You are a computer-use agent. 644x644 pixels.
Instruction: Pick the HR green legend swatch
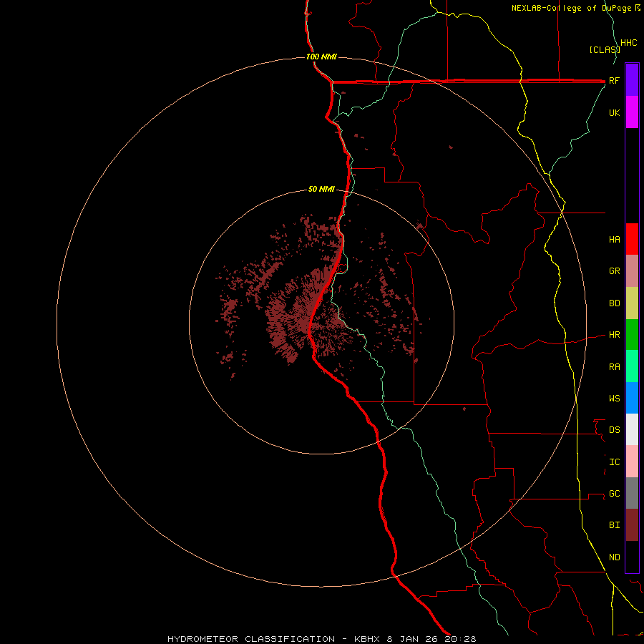tap(632, 335)
